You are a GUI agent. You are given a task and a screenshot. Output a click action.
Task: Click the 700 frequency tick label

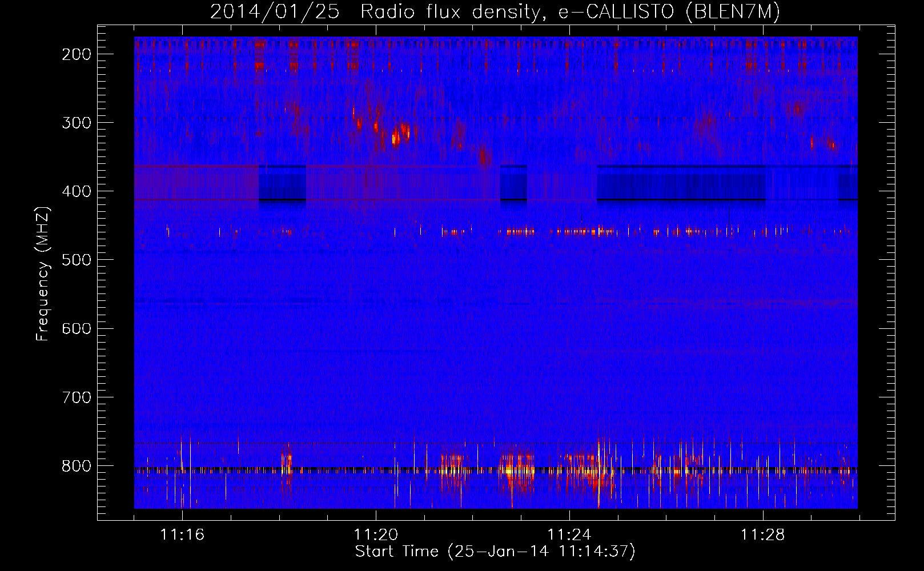77,397
